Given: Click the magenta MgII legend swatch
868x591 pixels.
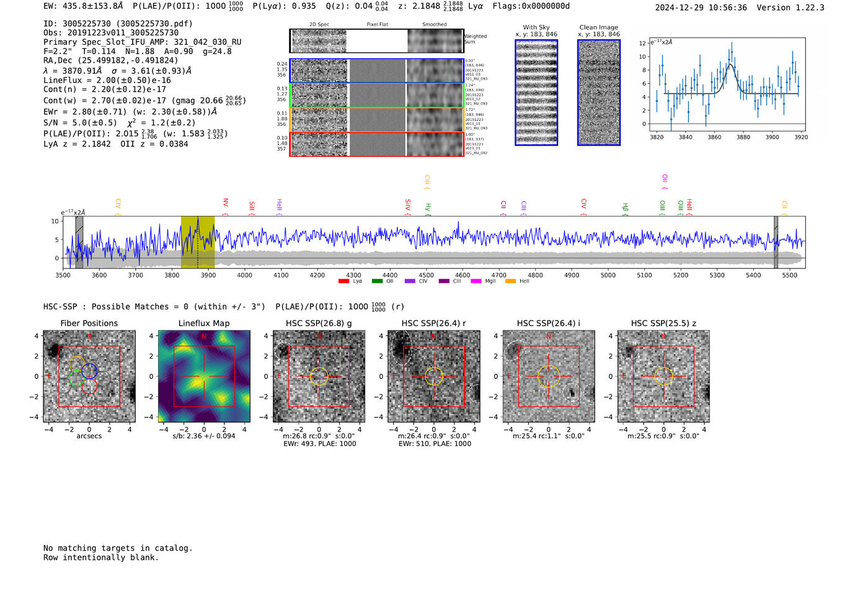Looking at the screenshot, I should click(476, 282).
